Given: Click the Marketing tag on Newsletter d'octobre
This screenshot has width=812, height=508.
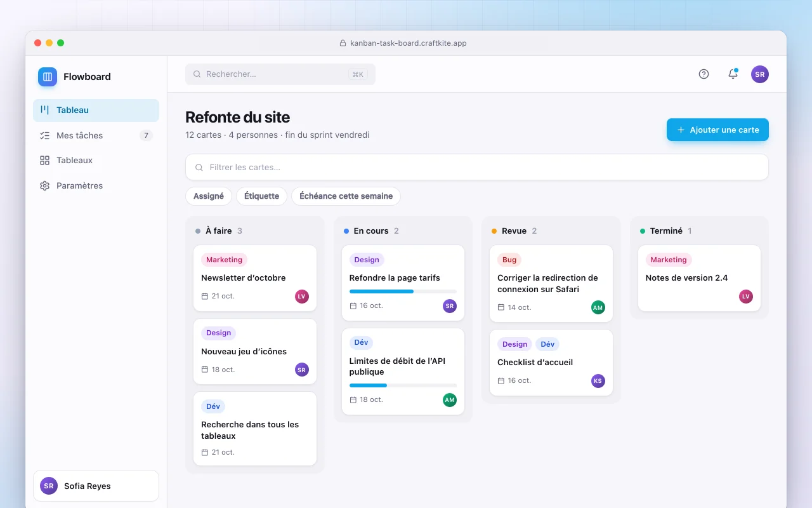Looking at the screenshot, I should pyautogui.click(x=224, y=260).
